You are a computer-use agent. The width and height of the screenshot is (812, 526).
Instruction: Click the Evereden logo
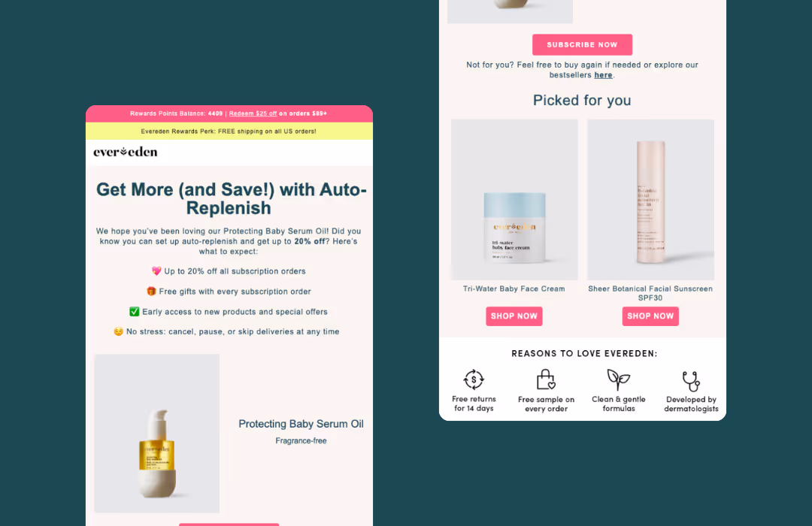pyautogui.click(x=126, y=152)
